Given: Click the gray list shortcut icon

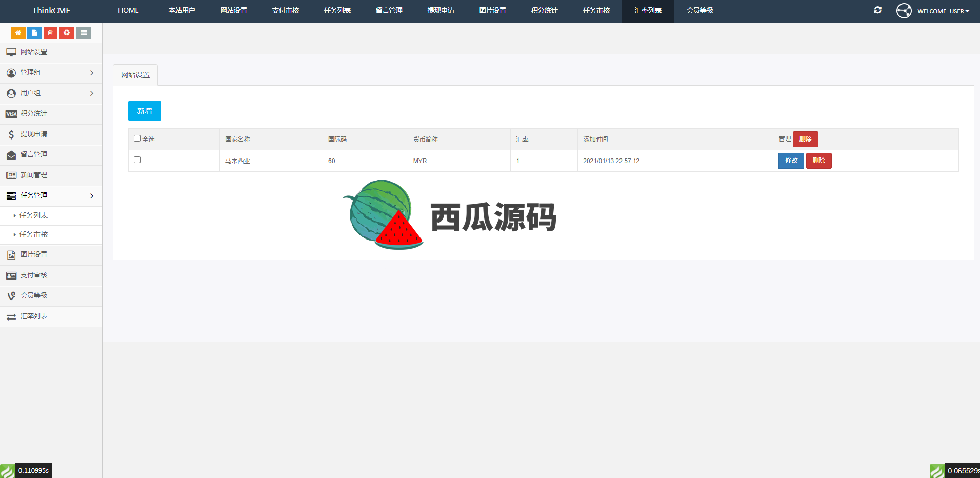Looking at the screenshot, I should tap(84, 33).
